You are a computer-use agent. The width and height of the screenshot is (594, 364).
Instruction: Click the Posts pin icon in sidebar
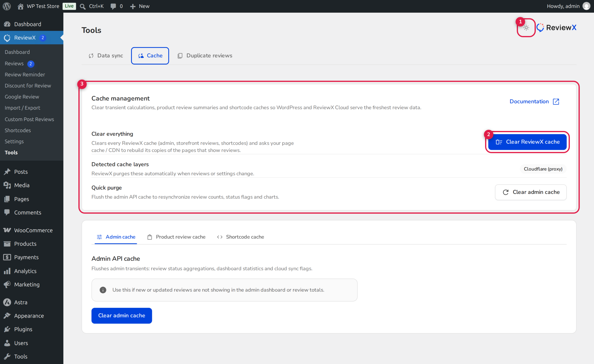pyautogui.click(x=7, y=172)
